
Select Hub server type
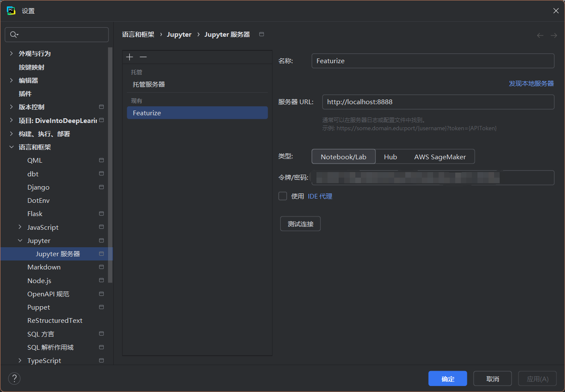tap(390, 157)
